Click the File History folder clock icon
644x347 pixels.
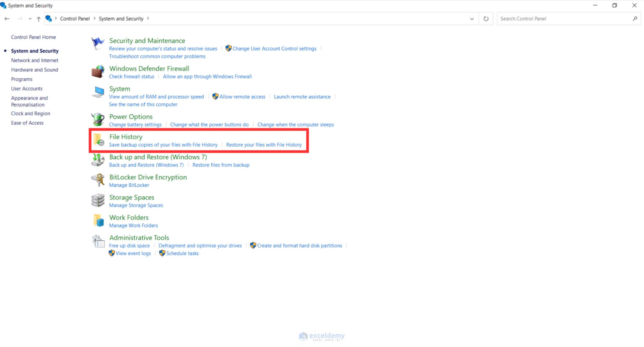coord(99,140)
